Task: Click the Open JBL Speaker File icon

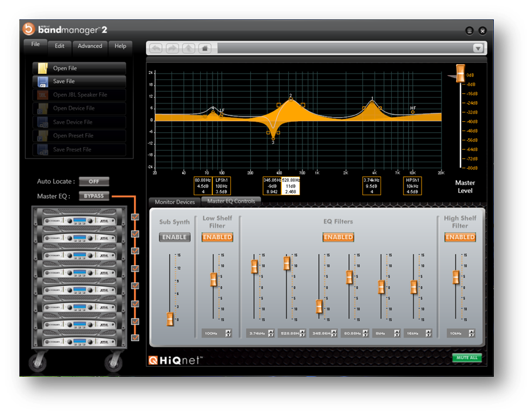Action: pos(42,95)
